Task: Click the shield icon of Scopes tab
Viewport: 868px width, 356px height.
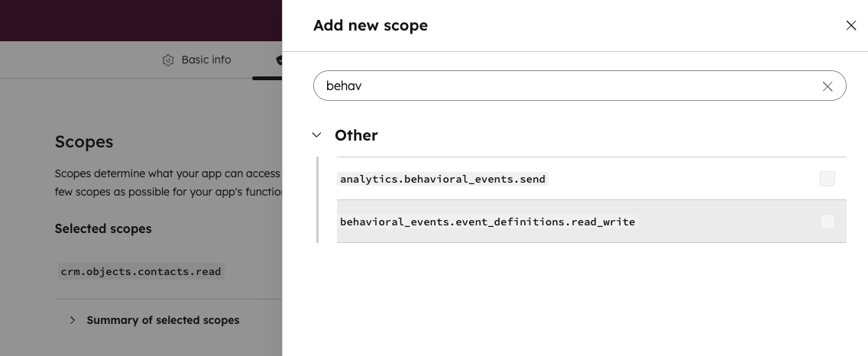Action: 279,60
